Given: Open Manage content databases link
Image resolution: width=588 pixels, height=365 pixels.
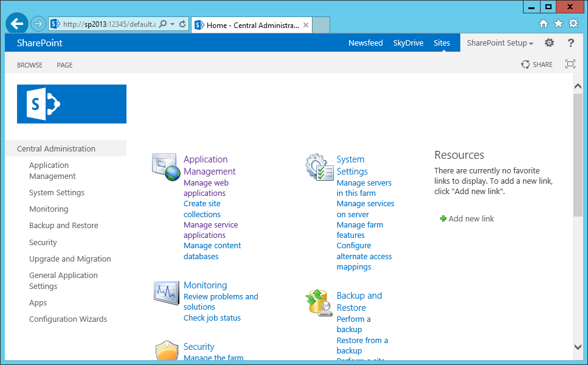Looking at the screenshot, I should point(212,251).
